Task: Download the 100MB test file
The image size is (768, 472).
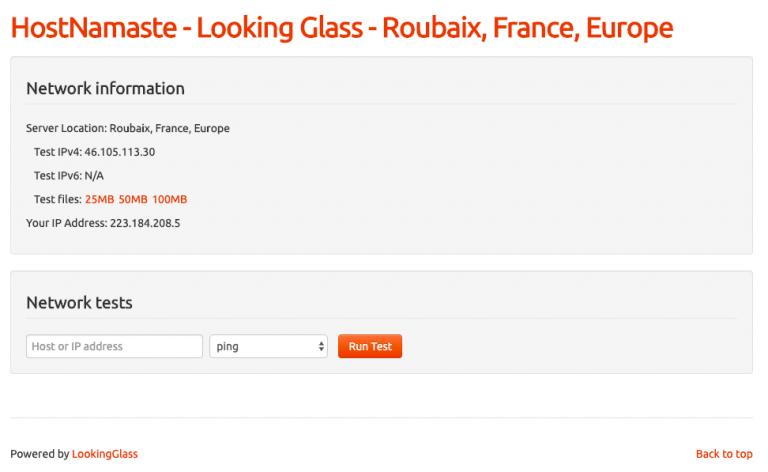Action: pyautogui.click(x=169, y=199)
